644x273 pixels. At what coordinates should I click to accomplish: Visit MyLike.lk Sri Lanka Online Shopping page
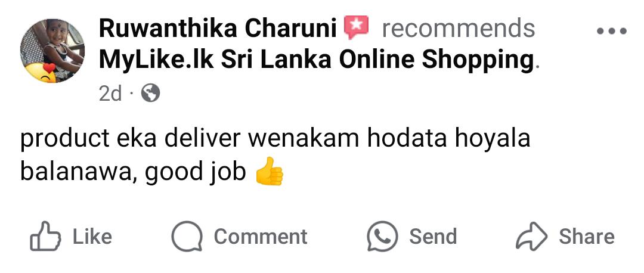[x=316, y=61]
